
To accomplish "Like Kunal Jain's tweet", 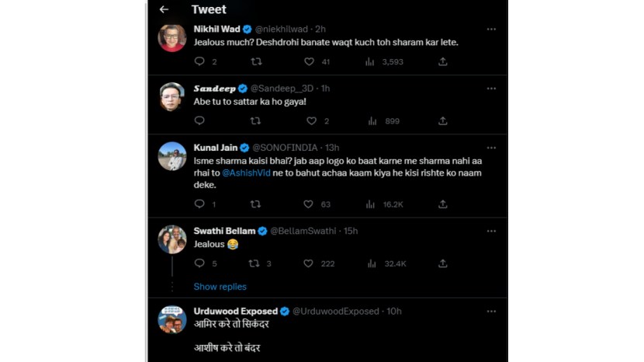I will pos(308,204).
